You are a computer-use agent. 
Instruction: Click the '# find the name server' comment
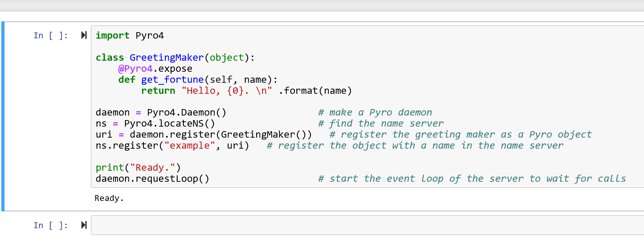tap(381, 123)
